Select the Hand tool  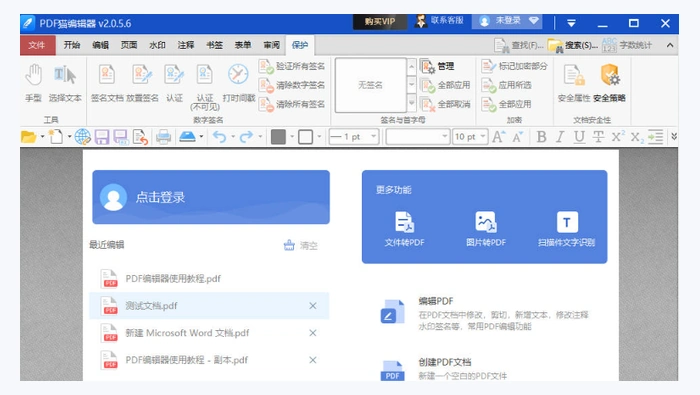click(33, 83)
